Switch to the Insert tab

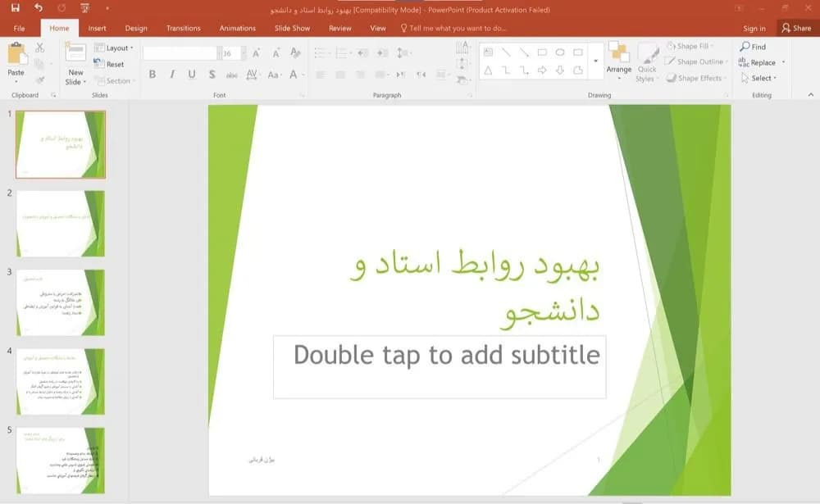click(97, 28)
